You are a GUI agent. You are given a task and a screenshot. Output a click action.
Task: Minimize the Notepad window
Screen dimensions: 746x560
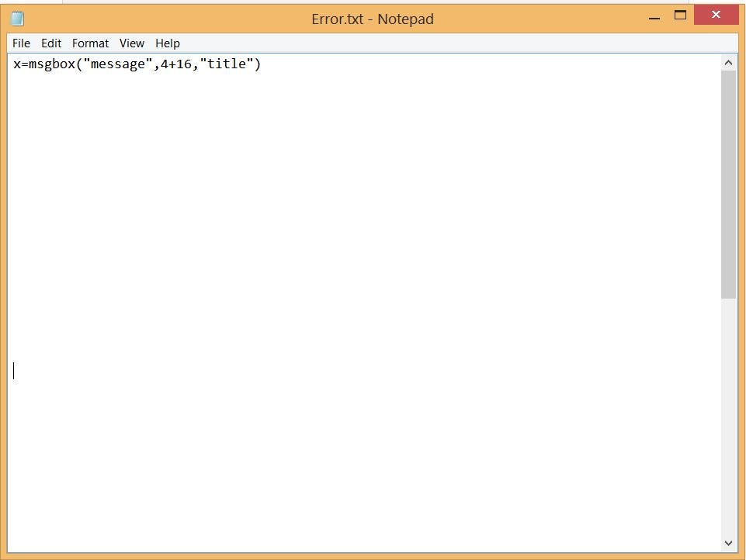point(653,16)
